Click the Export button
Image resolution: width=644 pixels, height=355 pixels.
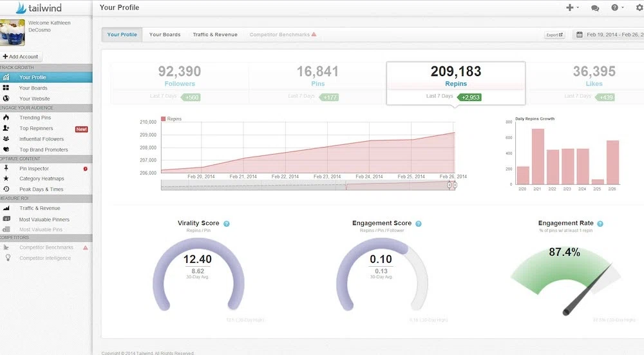pyautogui.click(x=554, y=35)
